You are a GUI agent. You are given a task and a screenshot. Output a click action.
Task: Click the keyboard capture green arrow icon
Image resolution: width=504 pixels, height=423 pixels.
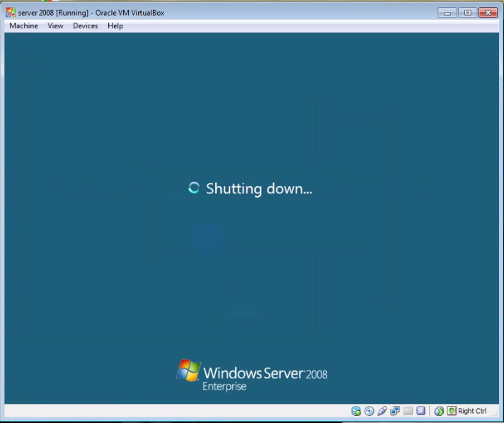pyautogui.click(x=452, y=410)
